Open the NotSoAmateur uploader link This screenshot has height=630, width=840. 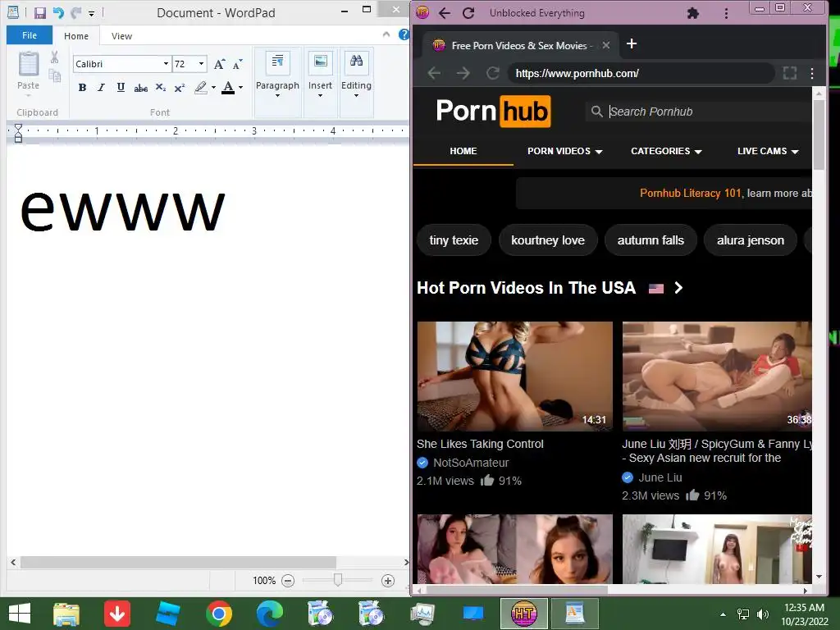(x=471, y=463)
